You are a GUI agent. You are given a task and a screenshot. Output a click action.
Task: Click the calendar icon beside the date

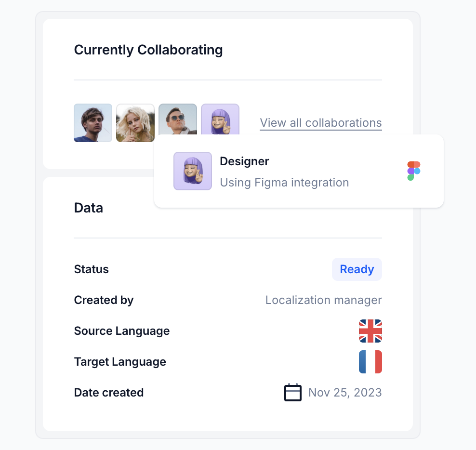pos(293,392)
